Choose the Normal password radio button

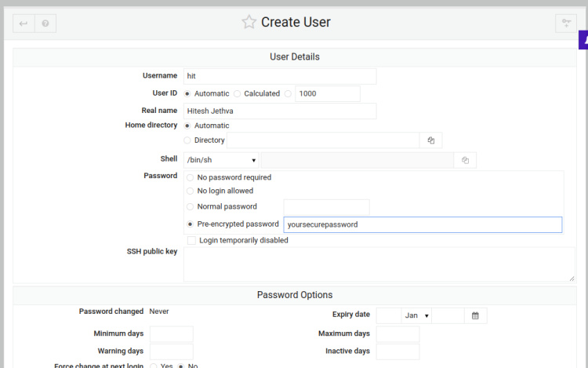[190, 206]
